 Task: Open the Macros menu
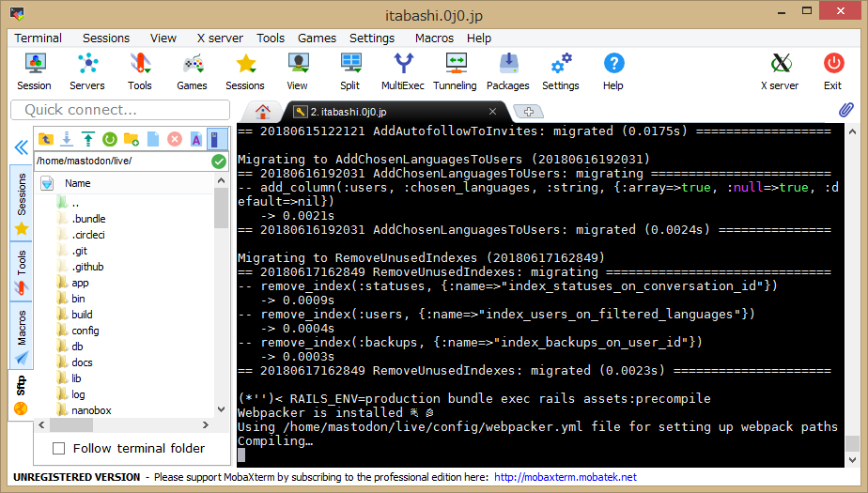coord(434,38)
